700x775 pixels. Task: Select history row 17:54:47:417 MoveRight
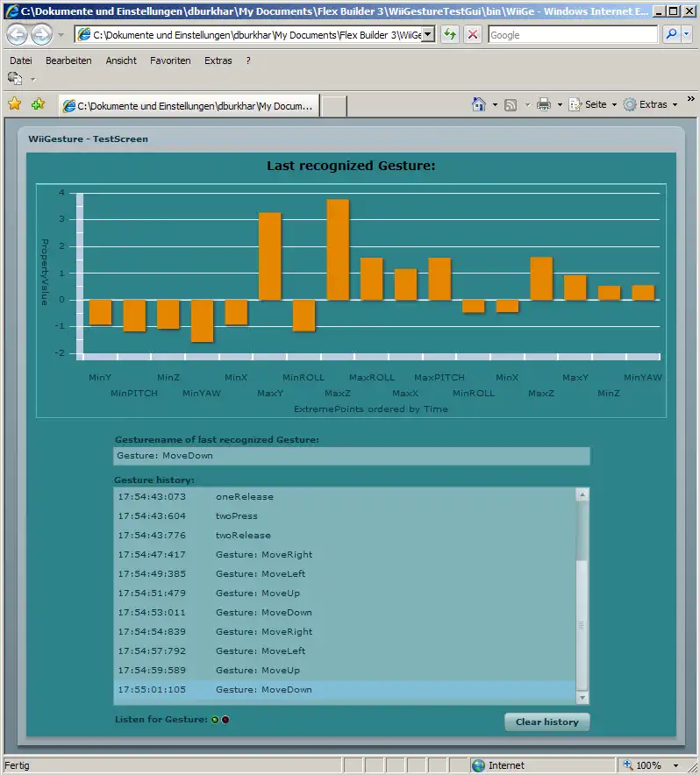click(x=345, y=555)
